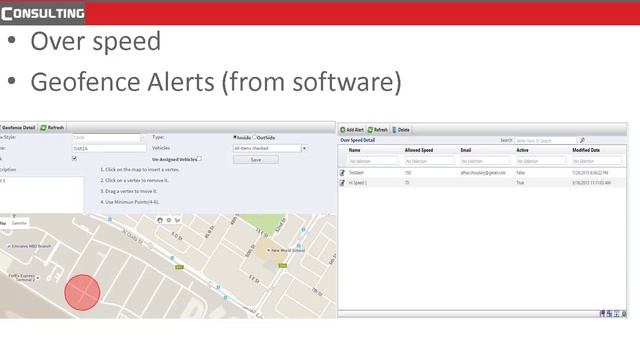Select the Hi Speed 1 row name cell
Viewport: 640px width, 360px height.
tap(358, 183)
